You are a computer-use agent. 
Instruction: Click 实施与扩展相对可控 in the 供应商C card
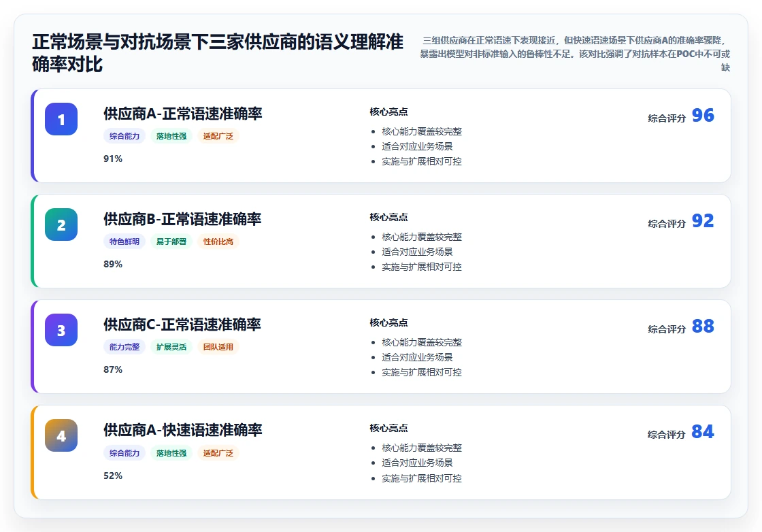[x=422, y=372]
